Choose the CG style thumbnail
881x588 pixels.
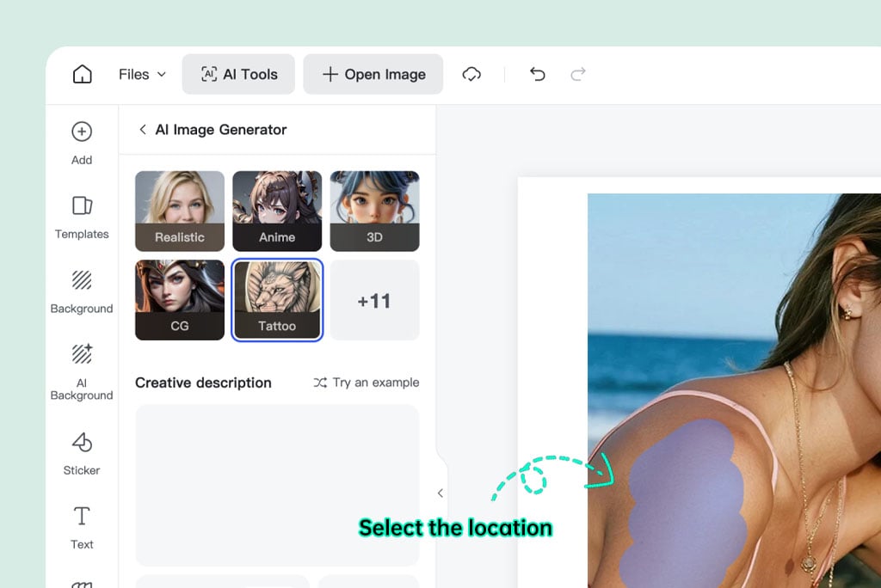(180, 300)
